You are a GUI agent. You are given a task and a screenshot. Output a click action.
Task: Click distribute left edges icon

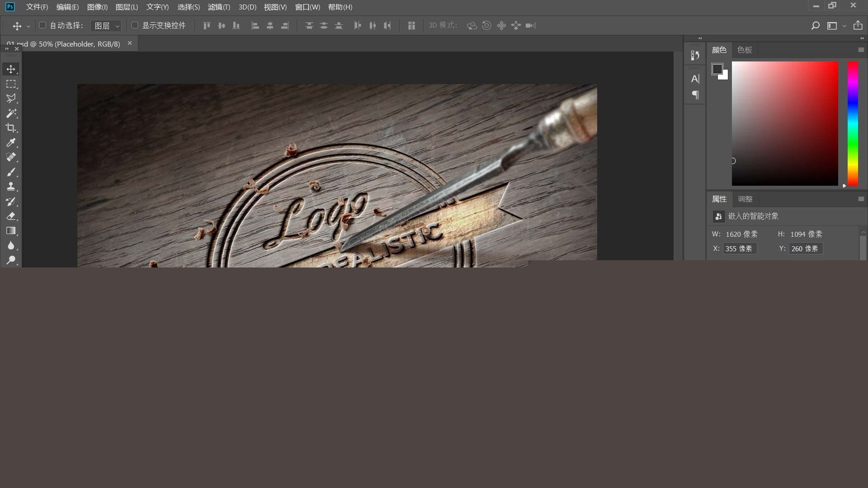point(358,26)
